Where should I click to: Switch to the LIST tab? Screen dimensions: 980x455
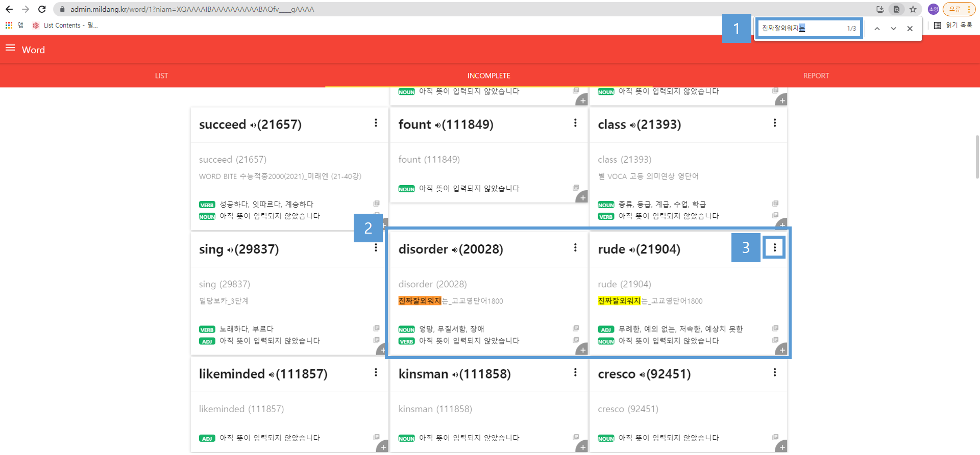[162, 75]
